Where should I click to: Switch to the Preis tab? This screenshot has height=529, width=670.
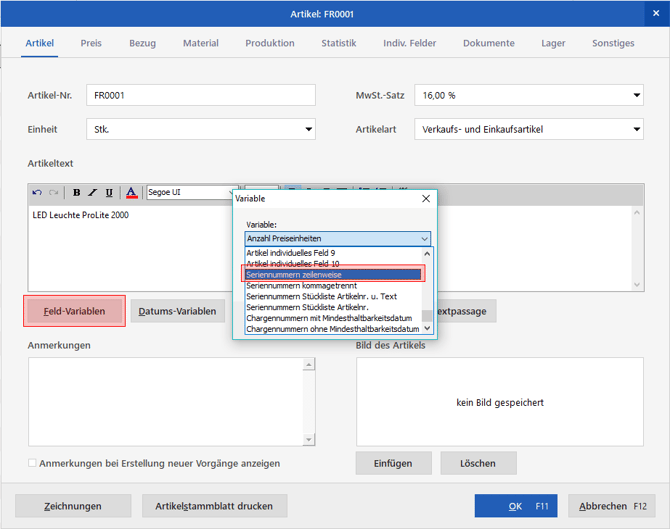click(x=91, y=43)
